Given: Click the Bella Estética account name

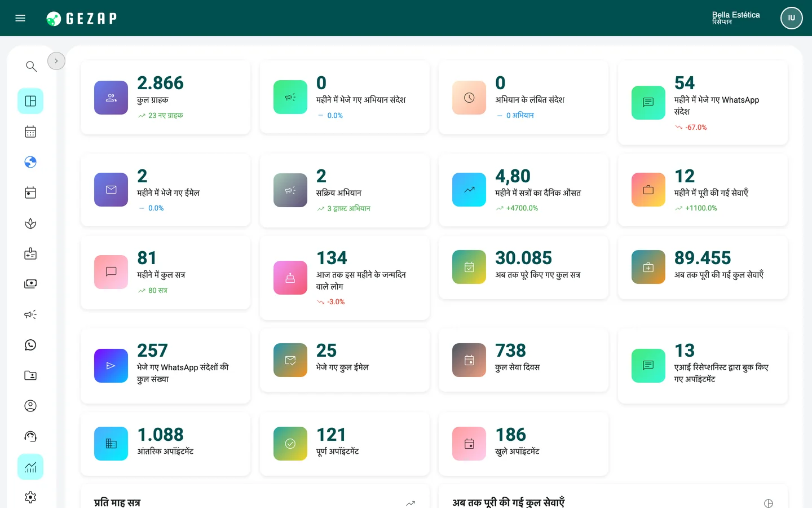Looking at the screenshot, I should (x=736, y=15).
